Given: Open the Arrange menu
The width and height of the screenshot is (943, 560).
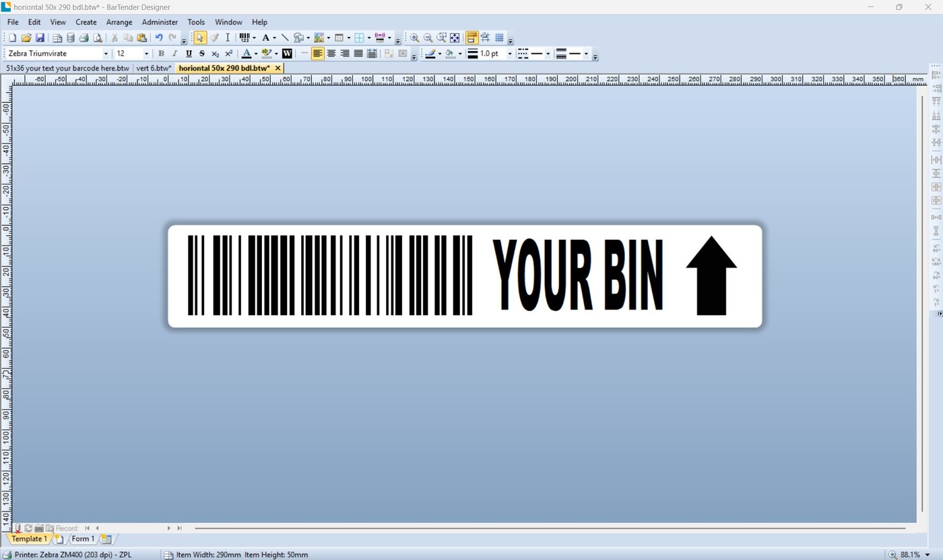Looking at the screenshot, I should click(119, 22).
